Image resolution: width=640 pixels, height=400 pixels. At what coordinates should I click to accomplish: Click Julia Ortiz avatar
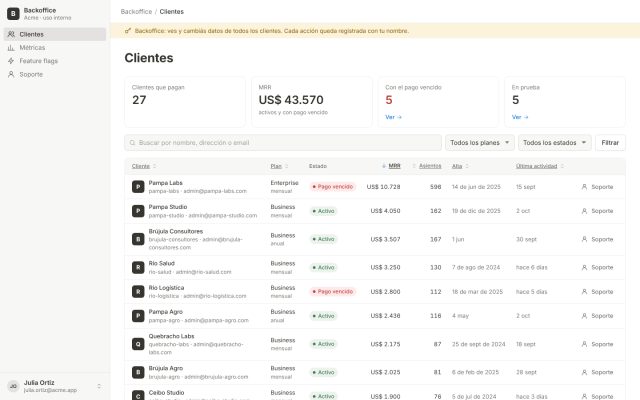(13, 386)
